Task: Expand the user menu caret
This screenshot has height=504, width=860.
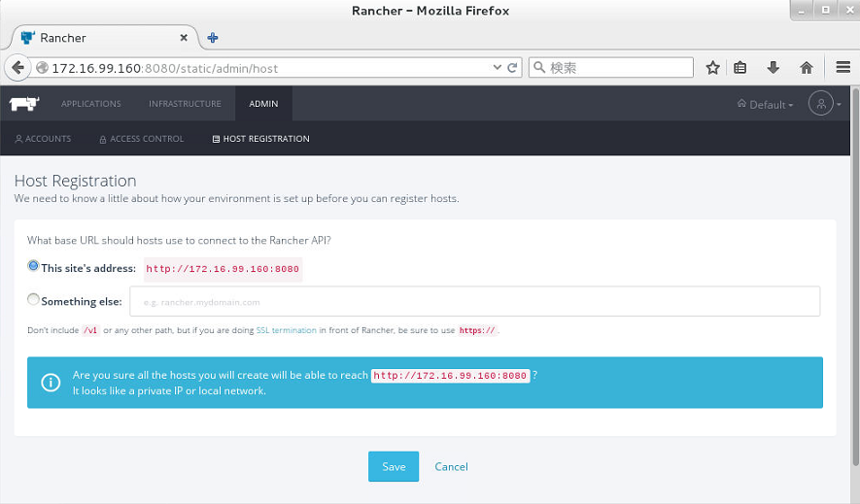Action: click(839, 104)
